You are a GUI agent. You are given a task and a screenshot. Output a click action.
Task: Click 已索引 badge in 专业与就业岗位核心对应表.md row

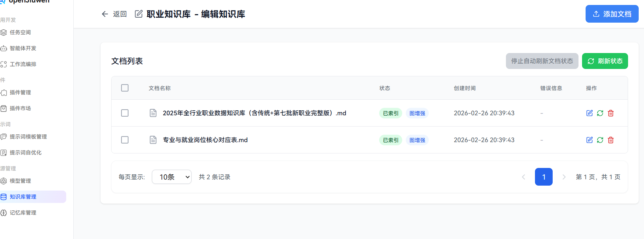[x=391, y=140]
